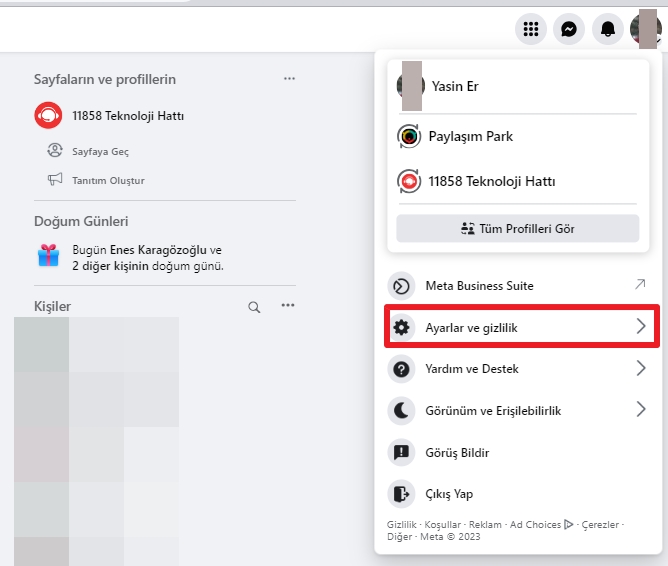Click the Sayfaya Geç link
Viewport: 668px width, 566px height.
100,152
